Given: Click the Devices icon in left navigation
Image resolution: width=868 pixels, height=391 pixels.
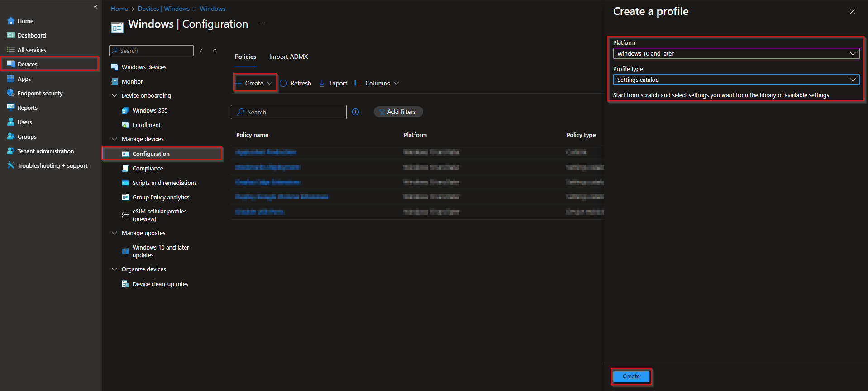Looking at the screenshot, I should click(11, 64).
